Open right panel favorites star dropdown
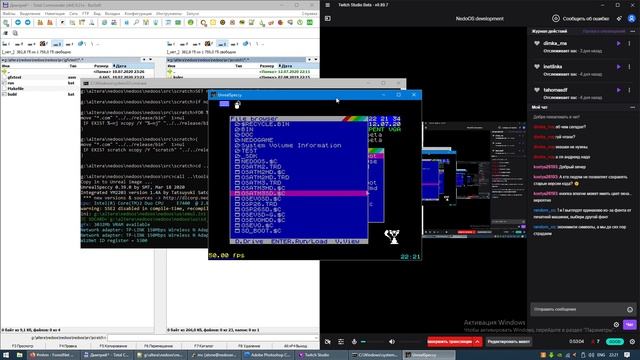The image size is (640, 360). 309,60
